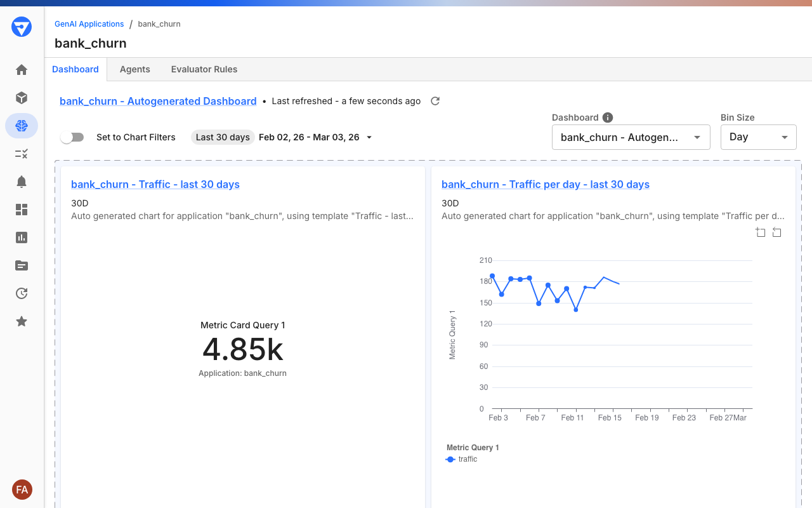Image resolution: width=812 pixels, height=508 pixels.
Task: Click the Evaluations checklist icon in sidebar
Action: click(21, 154)
